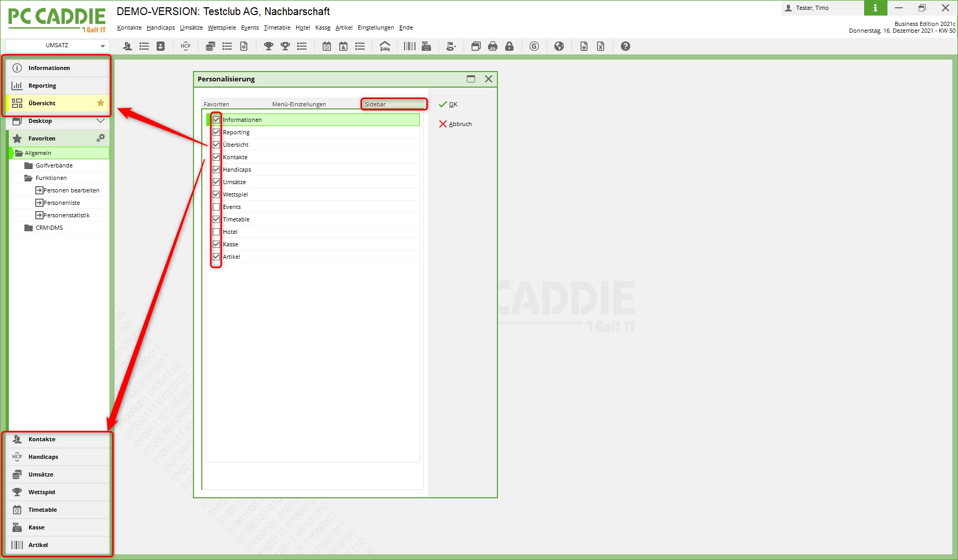Uncheck the Umsätze checkbox
Viewport: 958px width, 560px height.
(x=216, y=182)
